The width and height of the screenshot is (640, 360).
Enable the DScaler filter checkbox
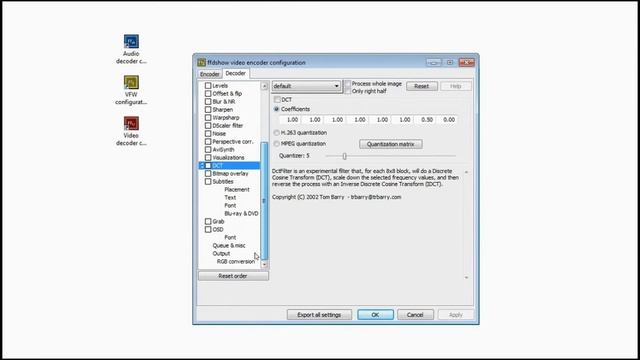coord(208,125)
